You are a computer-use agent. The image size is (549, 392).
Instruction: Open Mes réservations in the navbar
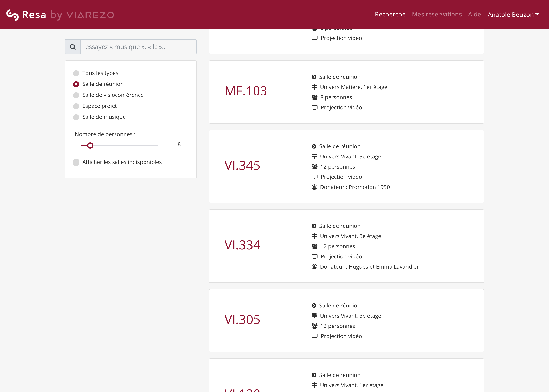click(x=436, y=15)
